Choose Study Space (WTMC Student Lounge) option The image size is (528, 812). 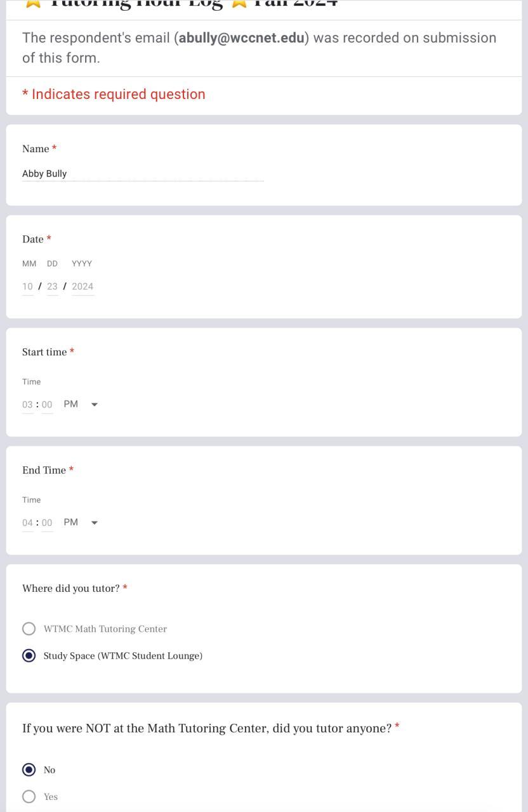(29, 656)
